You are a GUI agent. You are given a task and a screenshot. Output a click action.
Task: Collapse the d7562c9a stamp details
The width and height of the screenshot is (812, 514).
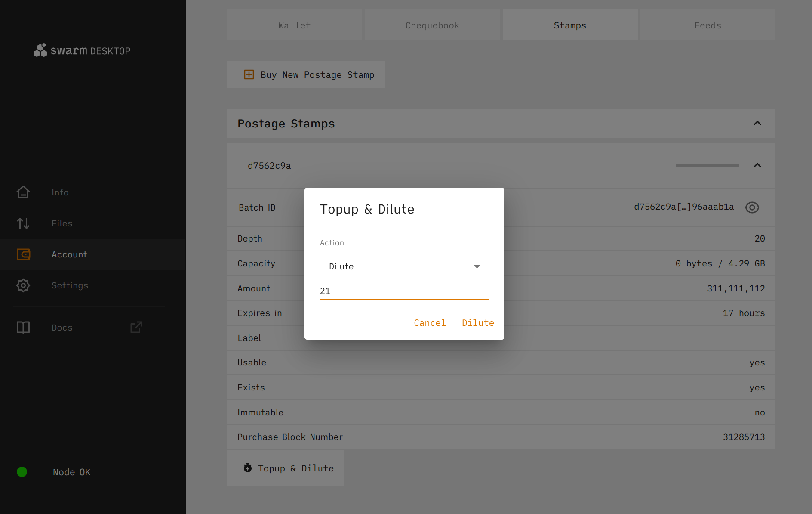point(757,165)
